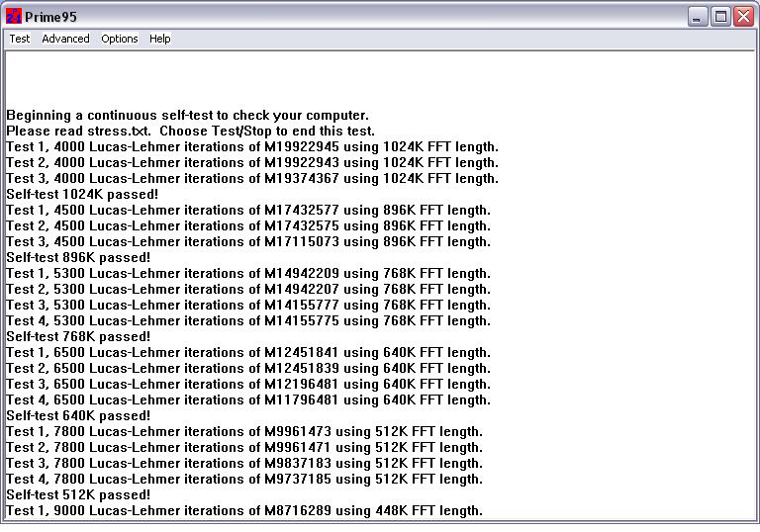Select the M19374367 1024K test line
This screenshot has height=532, width=760.
[x=252, y=179]
